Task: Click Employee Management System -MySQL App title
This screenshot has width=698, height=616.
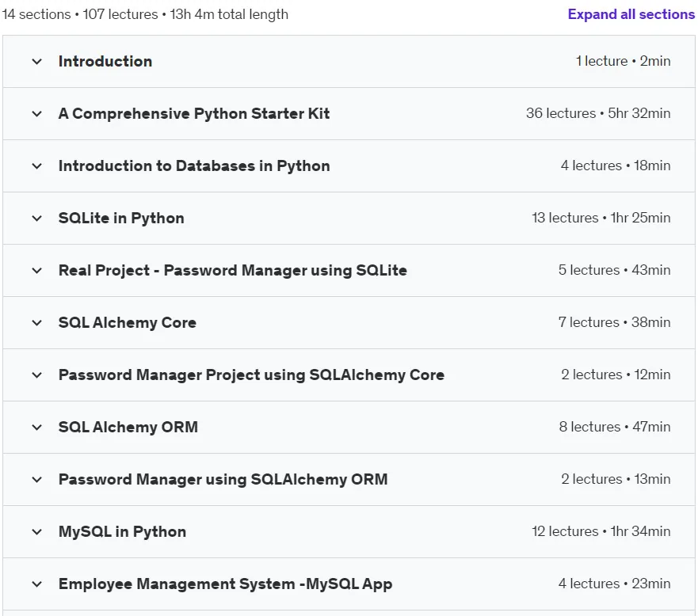Action: pyautogui.click(x=226, y=584)
